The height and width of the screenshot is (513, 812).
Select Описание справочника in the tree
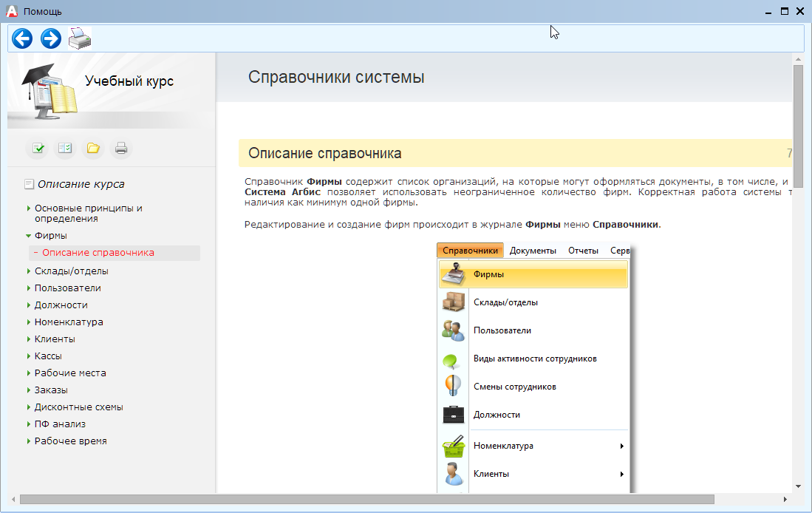[98, 253]
